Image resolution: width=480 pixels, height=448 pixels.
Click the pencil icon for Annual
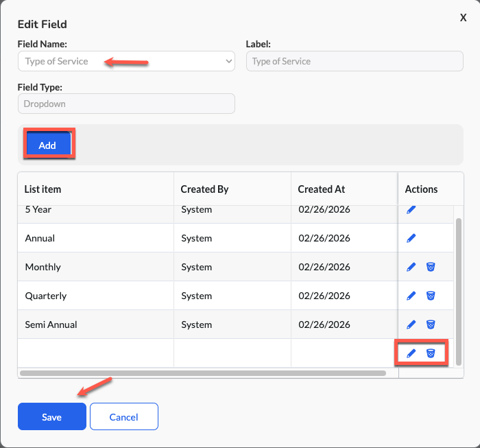(411, 238)
